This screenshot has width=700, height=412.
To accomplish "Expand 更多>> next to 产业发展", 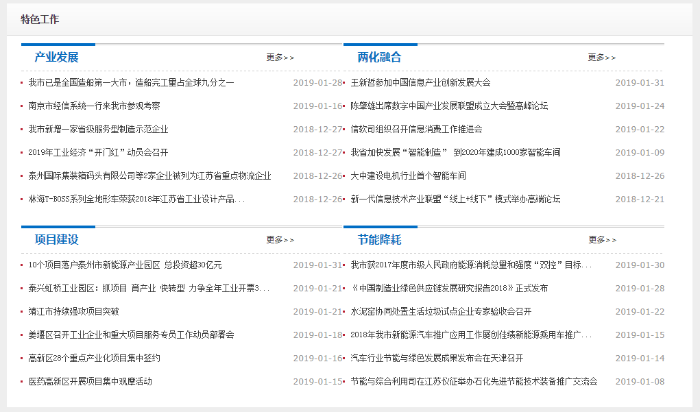I will [280, 58].
